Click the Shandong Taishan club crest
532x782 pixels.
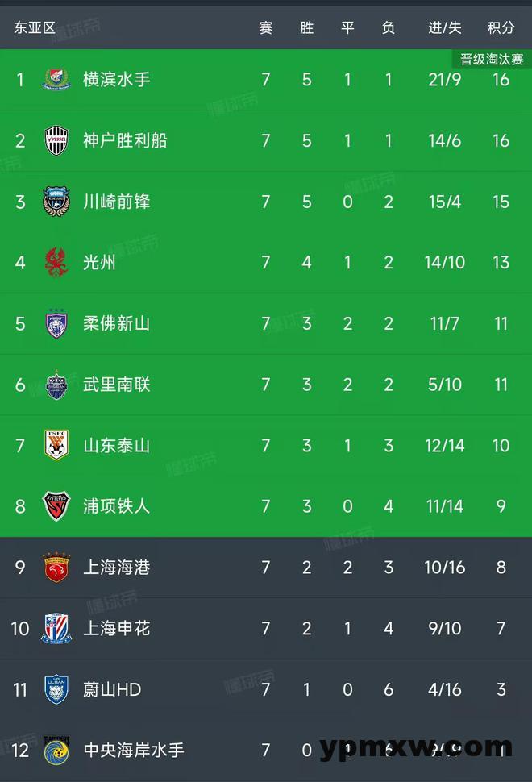click(56, 445)
